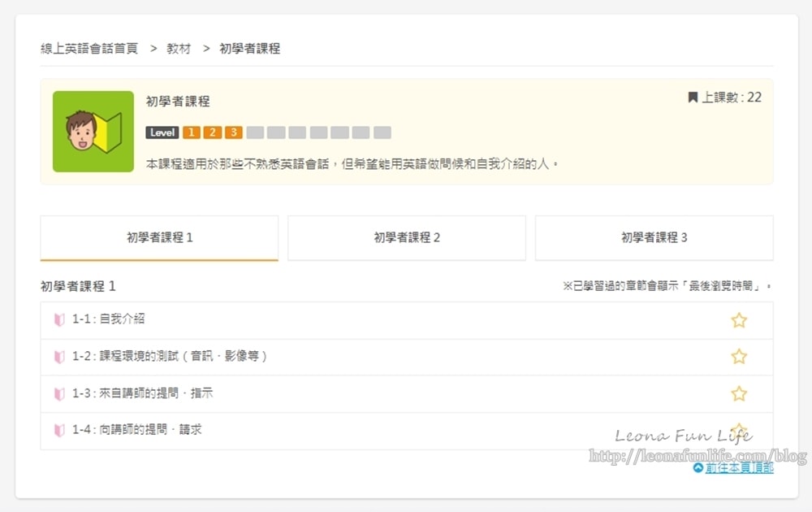812x512 pixels.
Task: Open the 教材 breadcrumb link
Action: [x=179, y=49]
